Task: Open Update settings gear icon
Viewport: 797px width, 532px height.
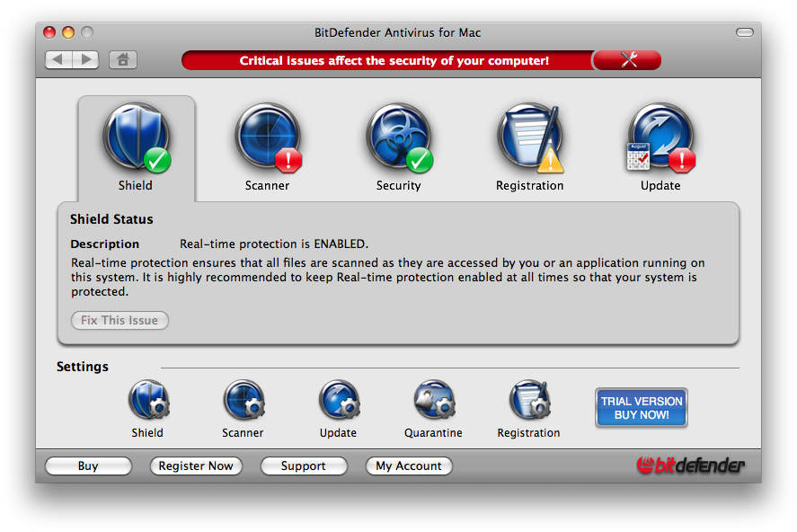Action: click(x=339, y=400)
